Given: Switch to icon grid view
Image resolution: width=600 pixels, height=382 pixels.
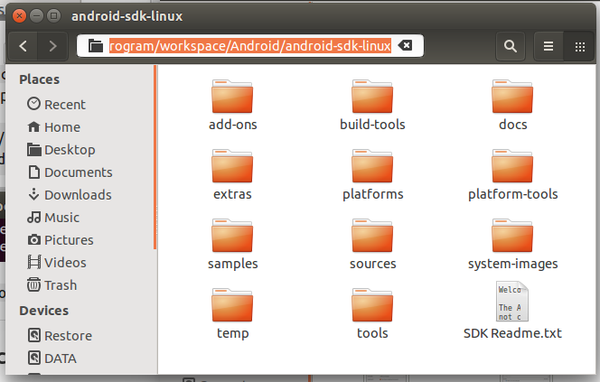Looking at the screenshot, I should (x=580, y=46).
